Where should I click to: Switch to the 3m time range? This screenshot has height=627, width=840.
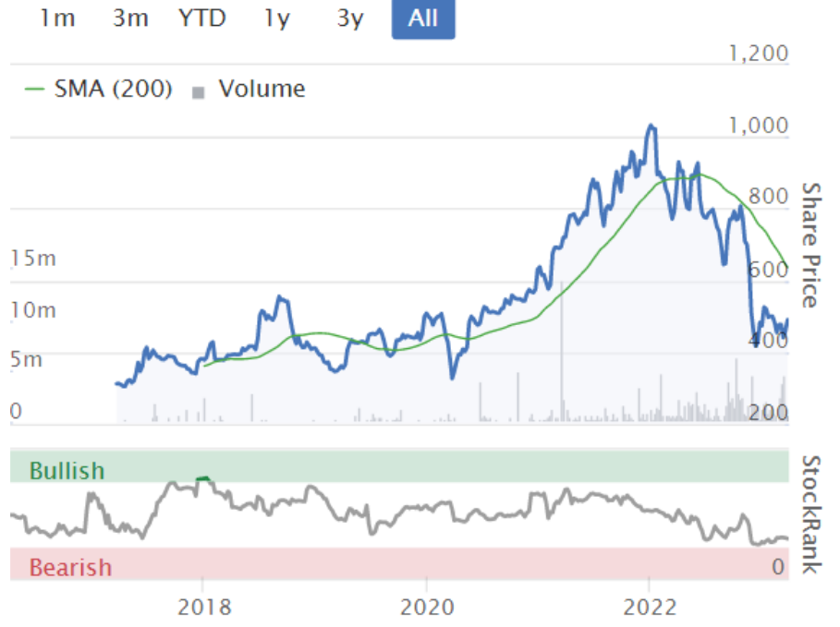(130, 18)
